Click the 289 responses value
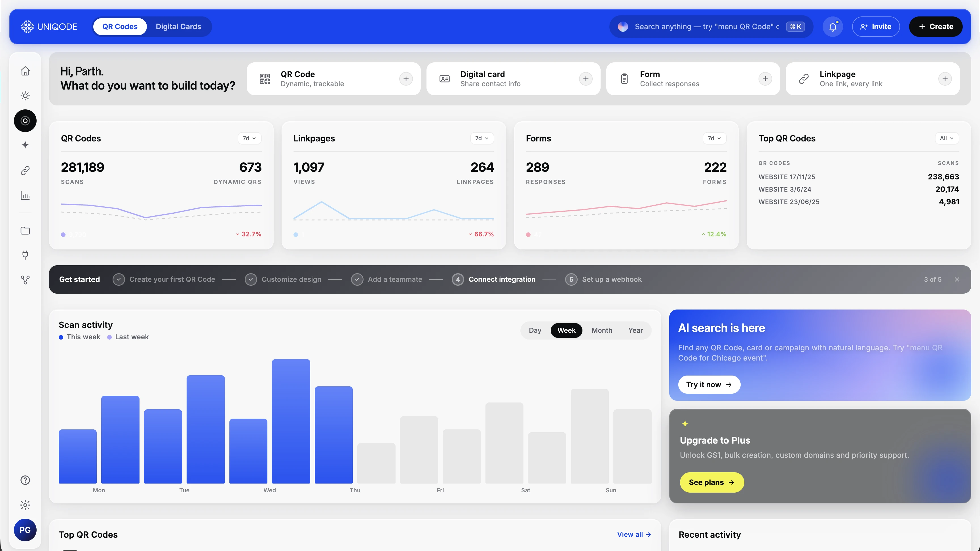Screen dimensions: 980x551 pos(538,167)
